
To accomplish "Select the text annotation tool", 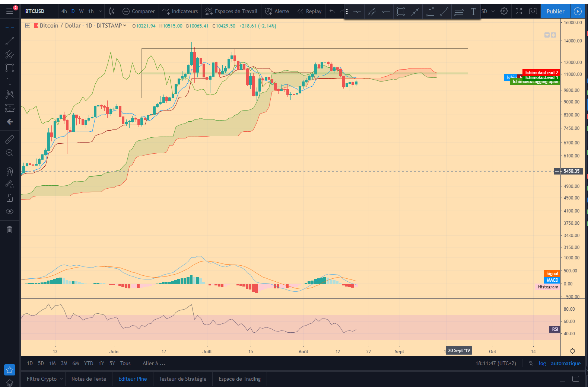I will click(x=10, y=81).
